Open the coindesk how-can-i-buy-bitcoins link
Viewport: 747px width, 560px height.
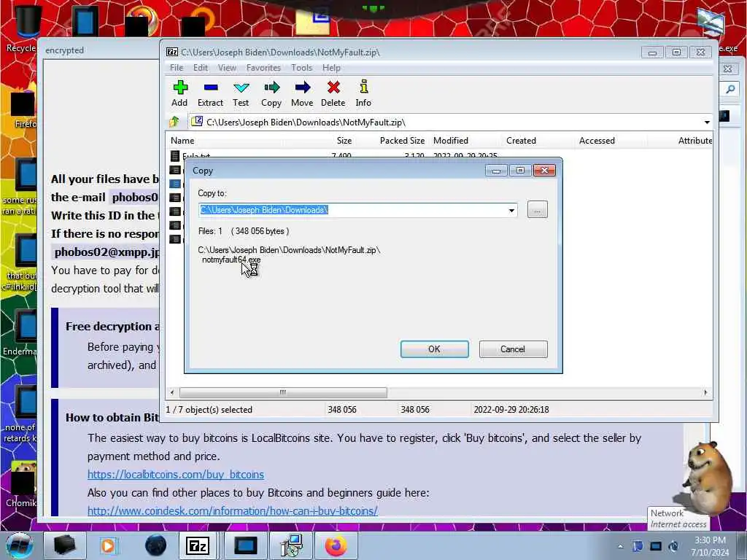[233, 510]
